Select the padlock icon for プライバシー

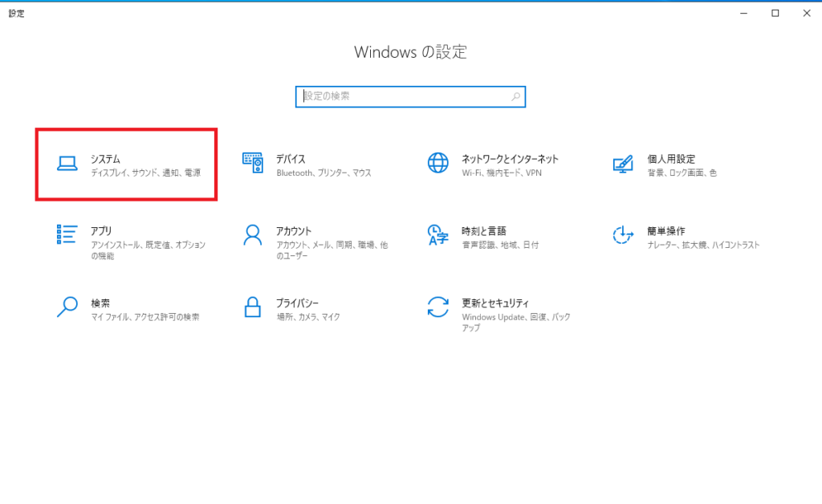253,307
